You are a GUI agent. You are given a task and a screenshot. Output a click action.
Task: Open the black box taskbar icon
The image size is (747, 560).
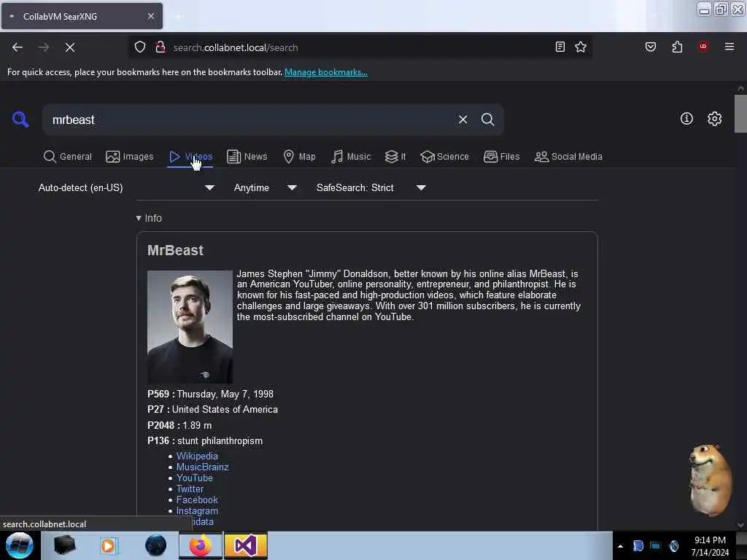[64, 545]
